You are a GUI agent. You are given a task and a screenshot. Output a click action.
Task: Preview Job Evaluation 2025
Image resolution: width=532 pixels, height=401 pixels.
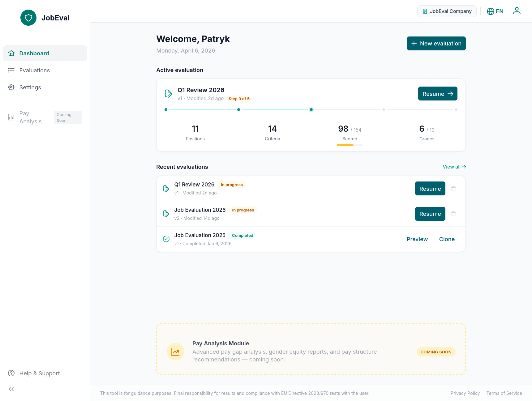tap(417, 239)
